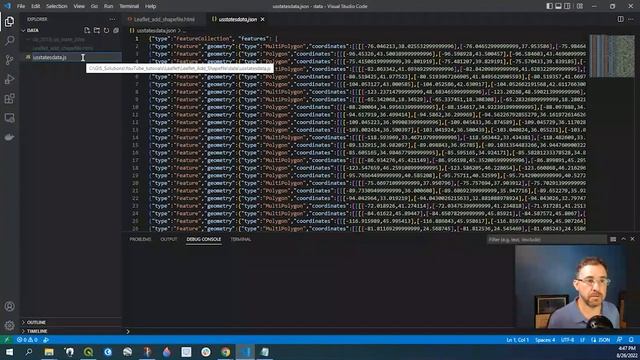Viewport: 640px width, 360px height.
Task: Click New Folder icon in DATA section
Action: click(x=97, y=30)
